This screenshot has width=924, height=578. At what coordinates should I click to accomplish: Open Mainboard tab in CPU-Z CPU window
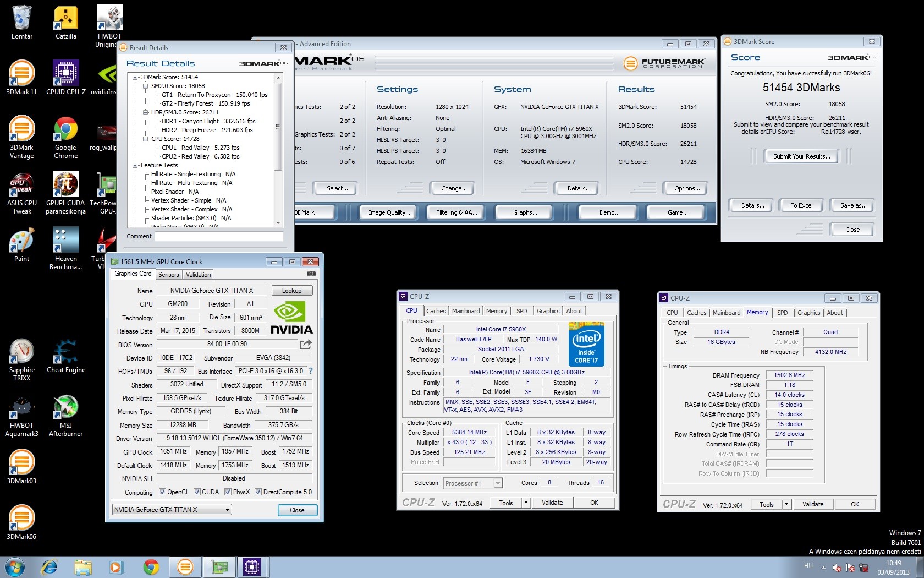466,311
